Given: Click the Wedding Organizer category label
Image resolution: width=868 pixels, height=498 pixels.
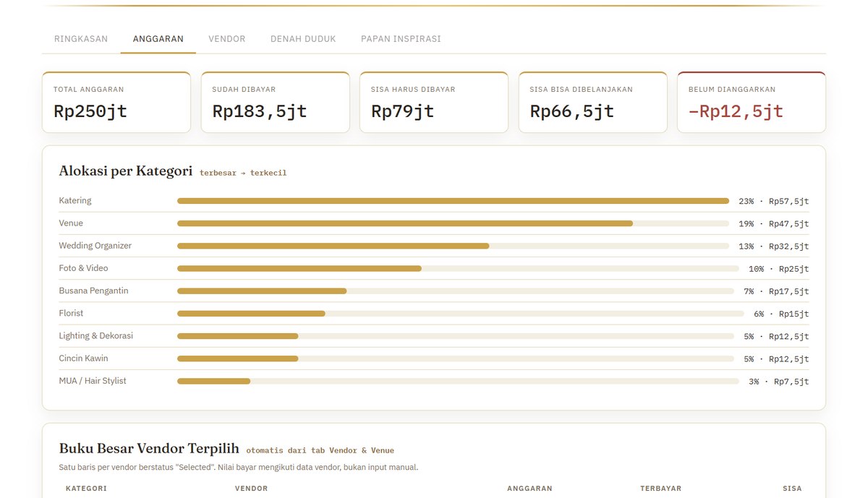Looking at the screenshot, I should [x=95, y=246].
